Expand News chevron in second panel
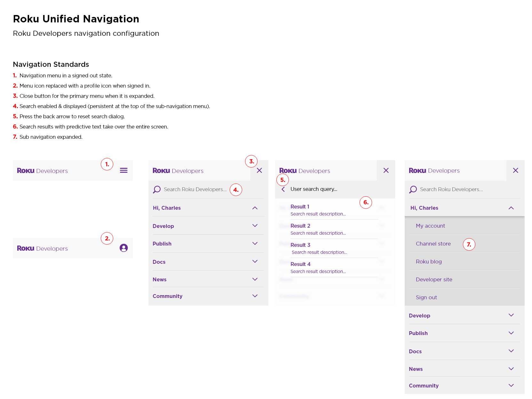This screenshot has height=399, width=532. [x=255, y=279]
